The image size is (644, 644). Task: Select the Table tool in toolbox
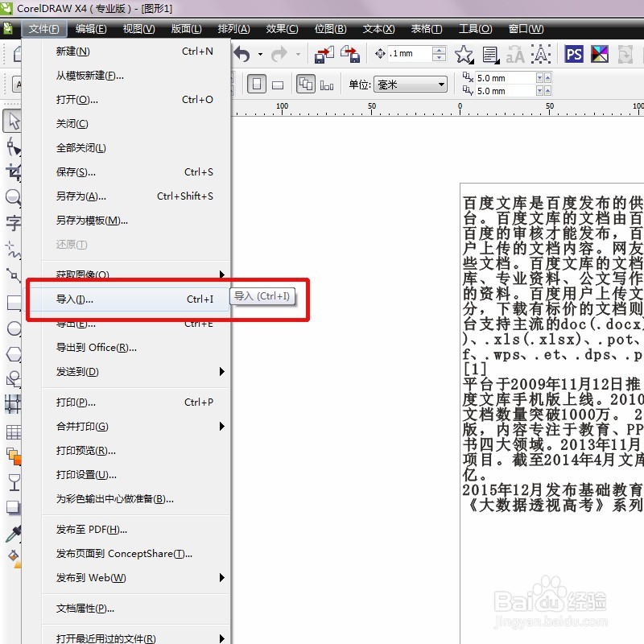point(13,432)
